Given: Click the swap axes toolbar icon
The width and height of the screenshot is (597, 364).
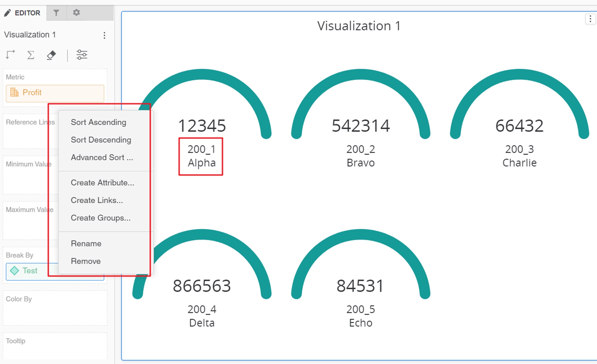Looking at the screenshot, I should point(10,55).
